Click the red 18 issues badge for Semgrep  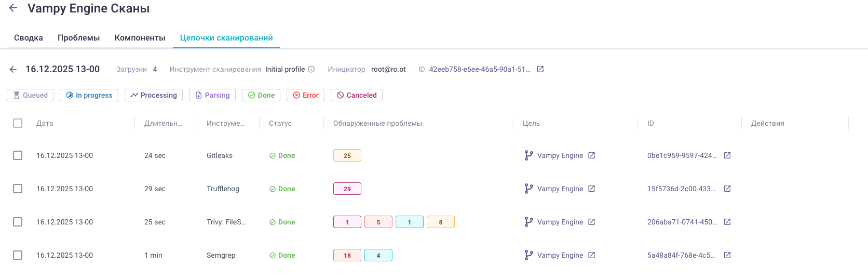pyautogui.click(x=347, y=255)
